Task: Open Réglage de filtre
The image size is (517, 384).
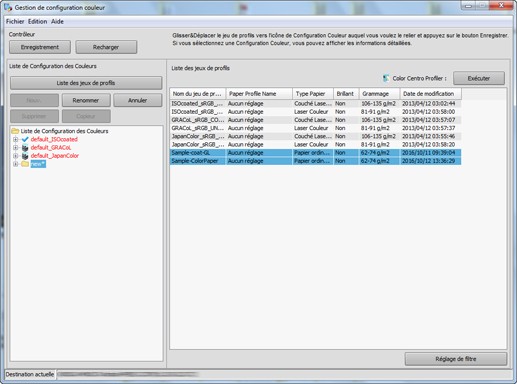Action: pyautogui.click(x=456, y=359)
